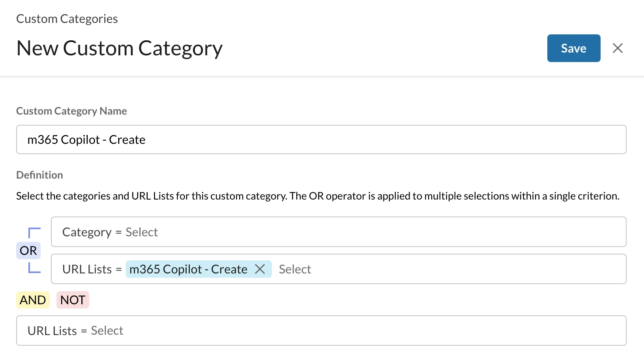Viewport: 644px width, 358px height.
Task: Open the Category selection dropdown
Action: coord(339,232)
